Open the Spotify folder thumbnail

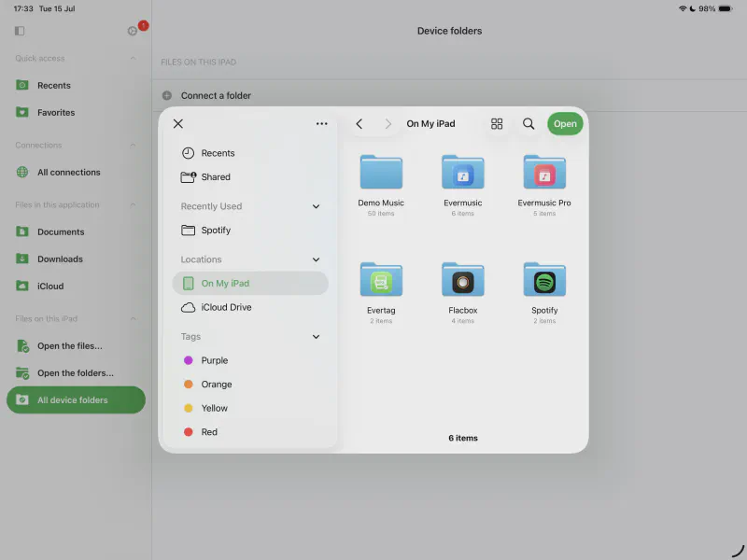(544, 280)
